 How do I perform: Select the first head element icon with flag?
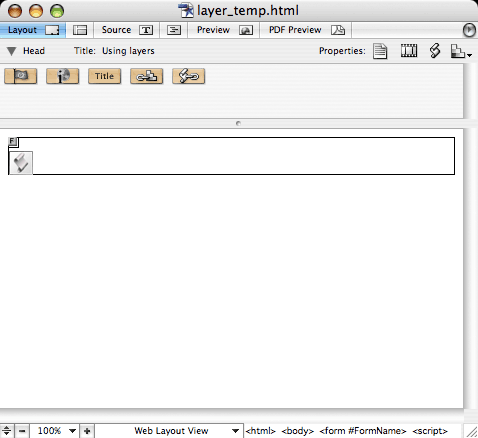tap(20, 76)
